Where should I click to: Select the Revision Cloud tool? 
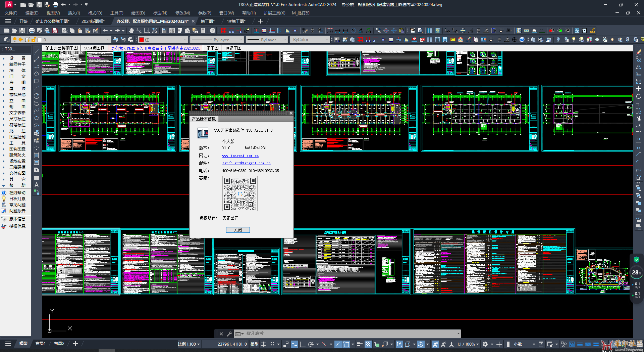pos(37,103)
